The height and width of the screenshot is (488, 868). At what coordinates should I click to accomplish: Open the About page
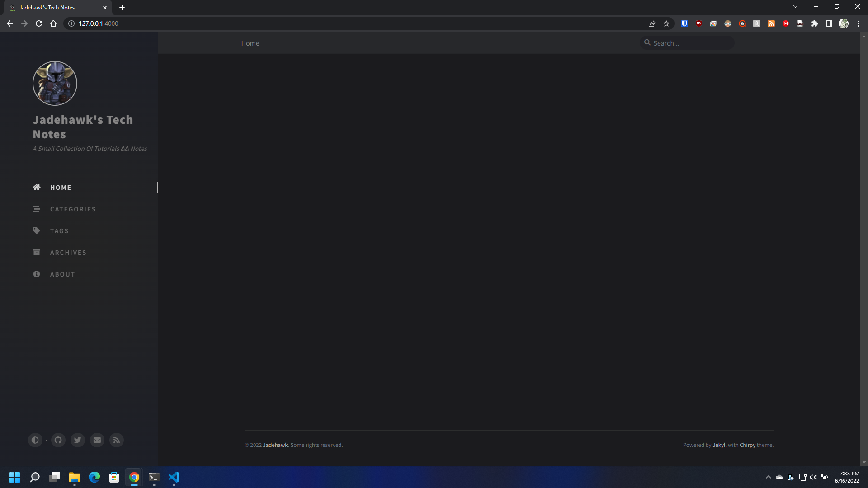pos(62,274)
